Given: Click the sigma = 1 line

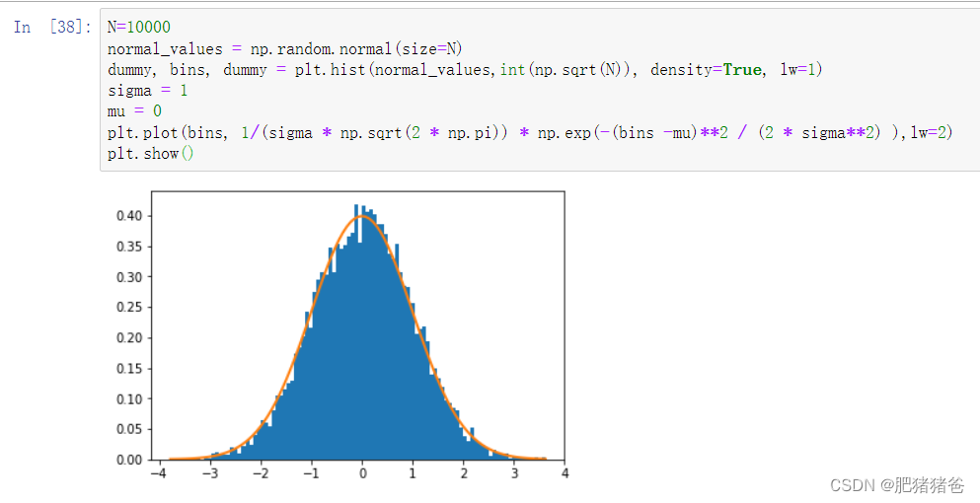Looking at the screenshot, I should coord(147,91).
